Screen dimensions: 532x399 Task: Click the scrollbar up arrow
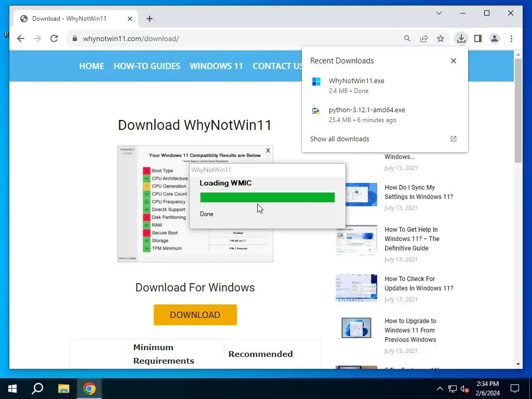tap(518, 54)
